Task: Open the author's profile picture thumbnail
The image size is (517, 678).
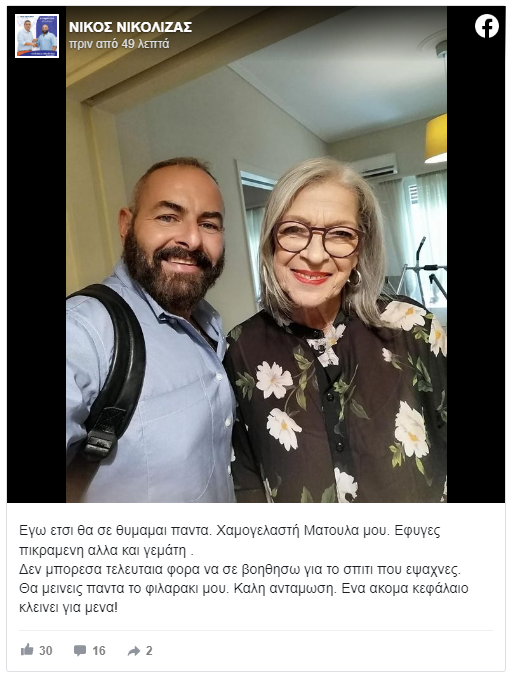Action: pos(37,35)
